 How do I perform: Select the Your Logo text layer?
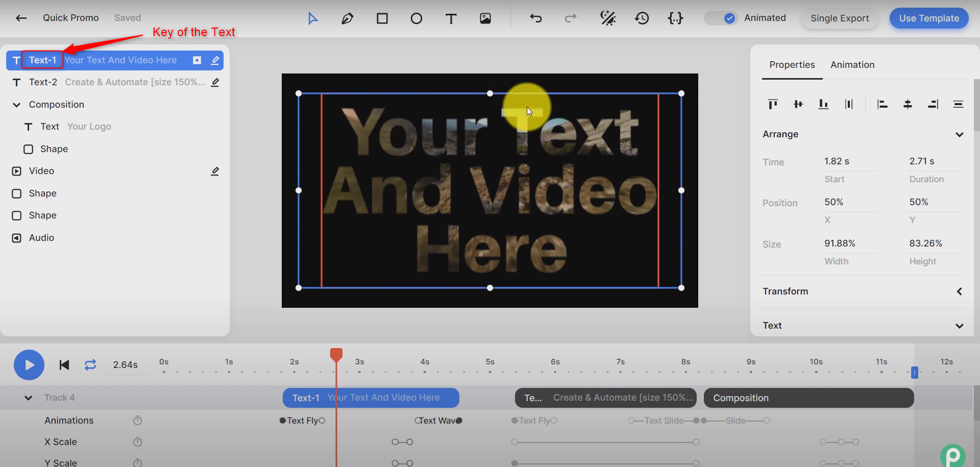click(x=115, y=127)
